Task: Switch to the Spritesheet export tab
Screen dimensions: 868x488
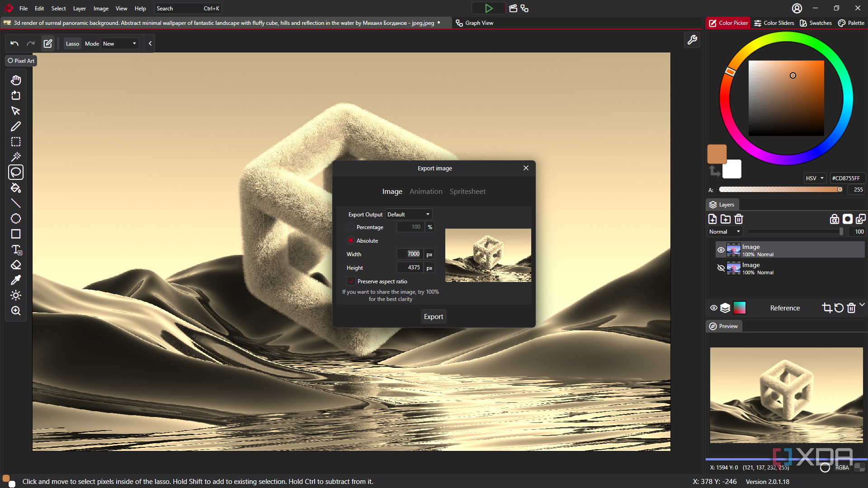Action: 467,191
